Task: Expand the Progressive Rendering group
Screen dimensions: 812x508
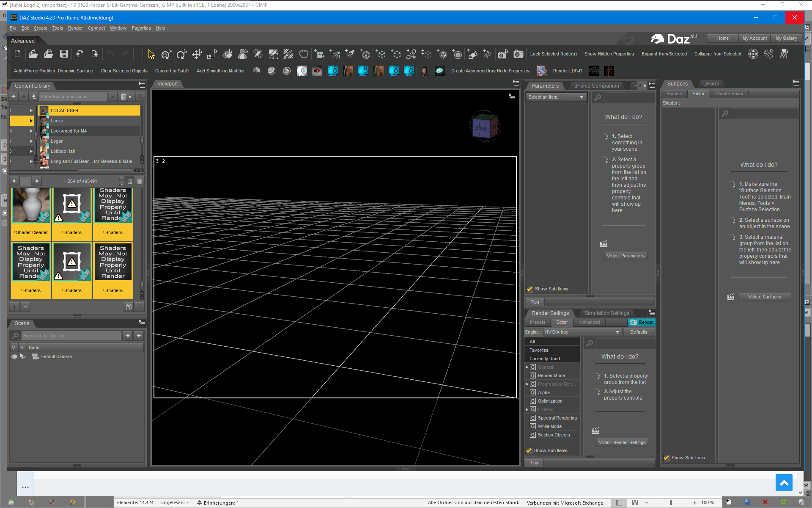Action: click(x=527, y=384)
